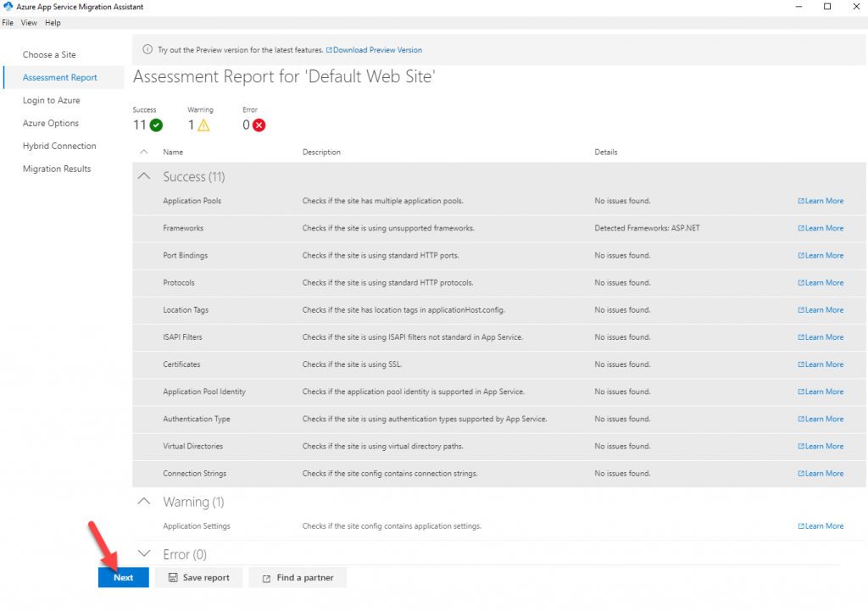Viewport: 868px width, 611px height.
Task: Click the Find a partner button
Action: coord(298,577)
